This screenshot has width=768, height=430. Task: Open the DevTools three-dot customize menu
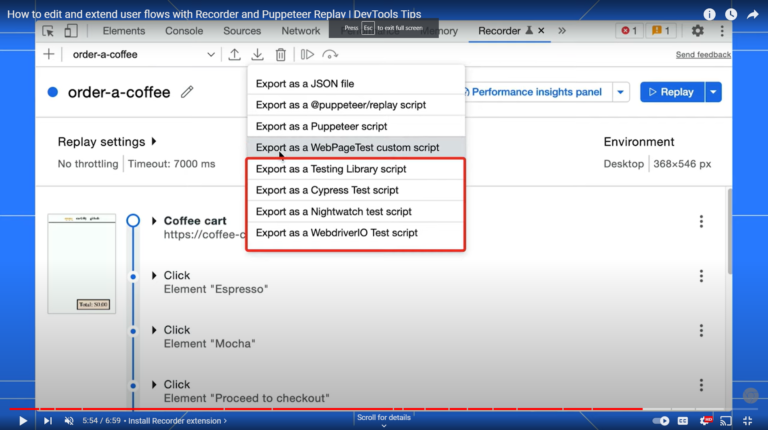pos(722,31)
